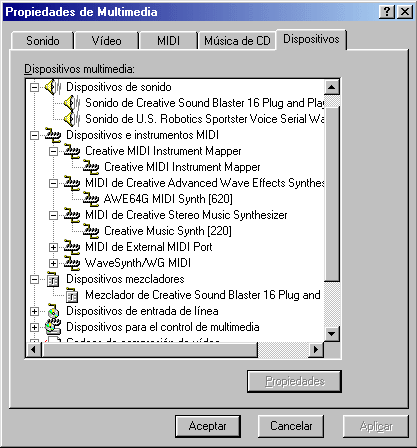Click the icon of MIDI de Creative Advanced Wave Effects

(72, 183)
